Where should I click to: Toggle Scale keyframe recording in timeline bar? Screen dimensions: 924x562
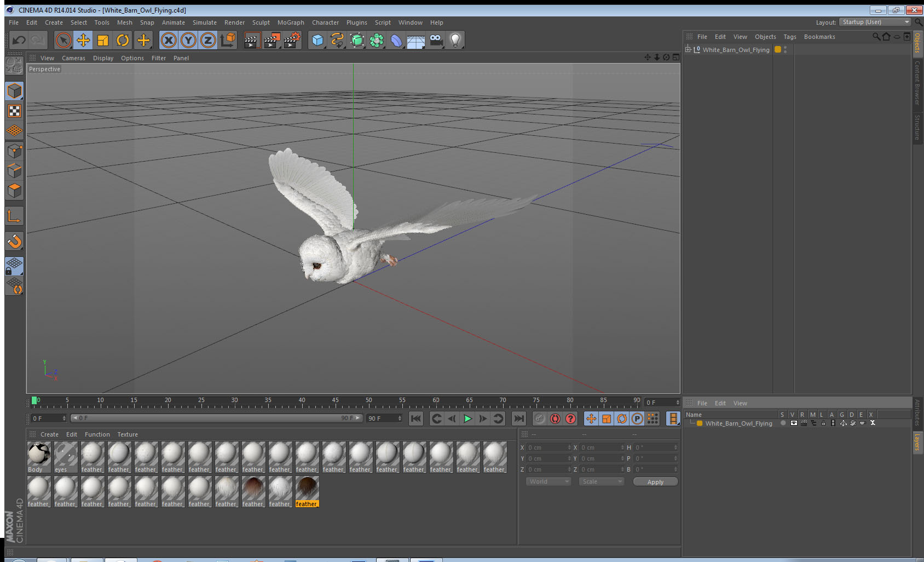tap(607, 418)
